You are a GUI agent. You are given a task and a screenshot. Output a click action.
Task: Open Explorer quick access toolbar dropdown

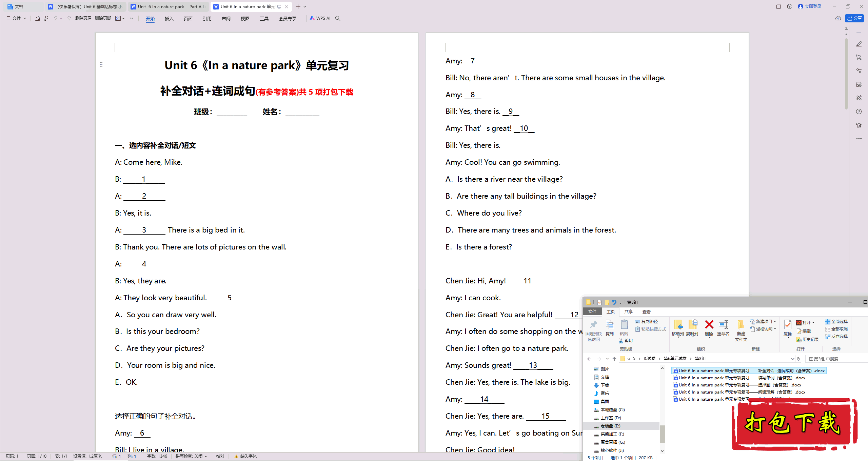pos(621,302)
